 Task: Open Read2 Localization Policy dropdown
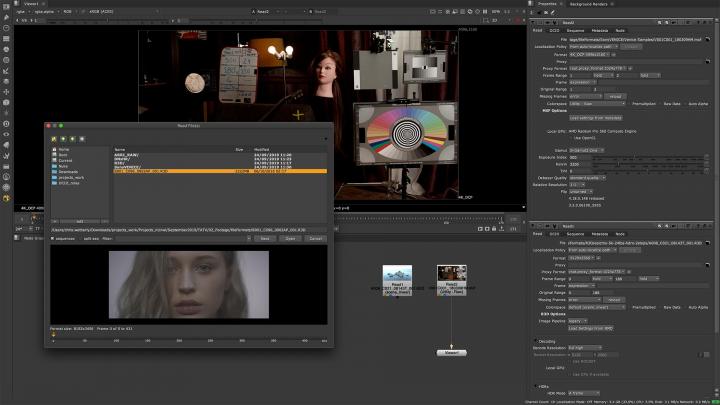tap(593, 47)
